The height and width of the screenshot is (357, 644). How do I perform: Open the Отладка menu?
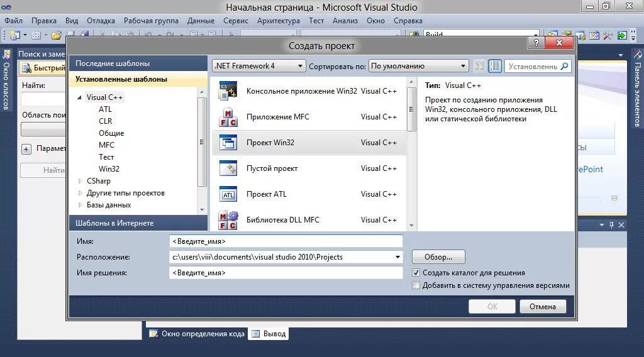click(101, 21)
